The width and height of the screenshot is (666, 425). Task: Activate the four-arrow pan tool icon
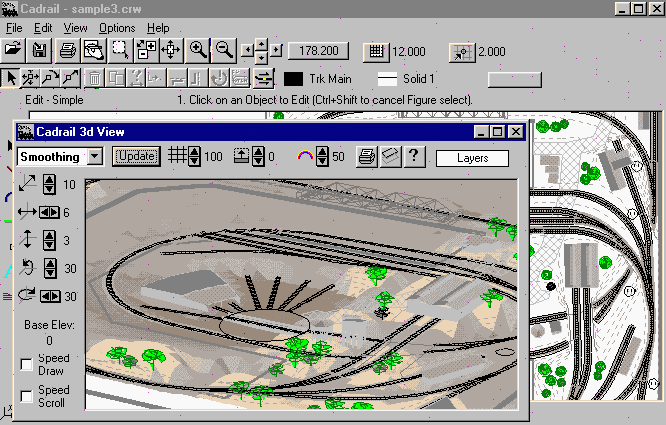click(x=171, y=51)
